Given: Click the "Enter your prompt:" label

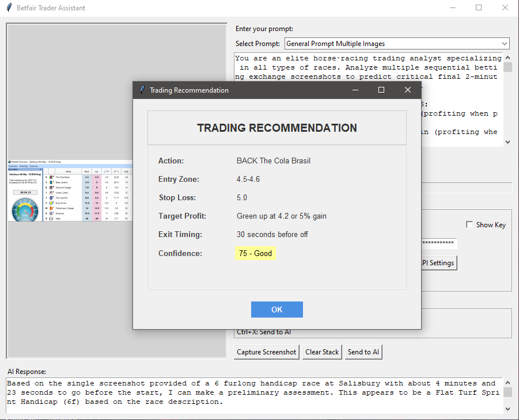Looking at the screenshot, I should 264,29.
